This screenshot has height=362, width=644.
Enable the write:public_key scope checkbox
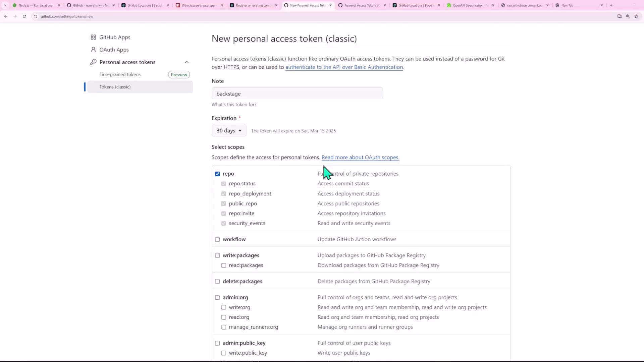[224, 353]
